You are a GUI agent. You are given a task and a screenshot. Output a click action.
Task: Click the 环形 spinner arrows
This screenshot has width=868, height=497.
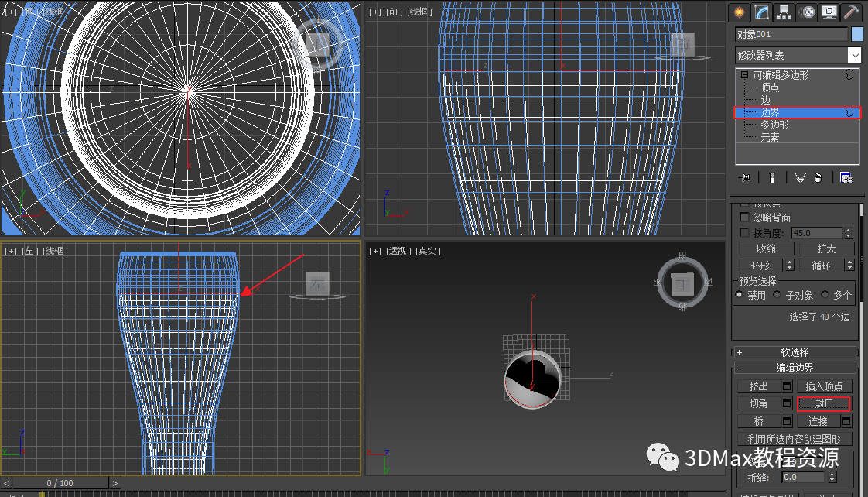click(x=789, y=266)
